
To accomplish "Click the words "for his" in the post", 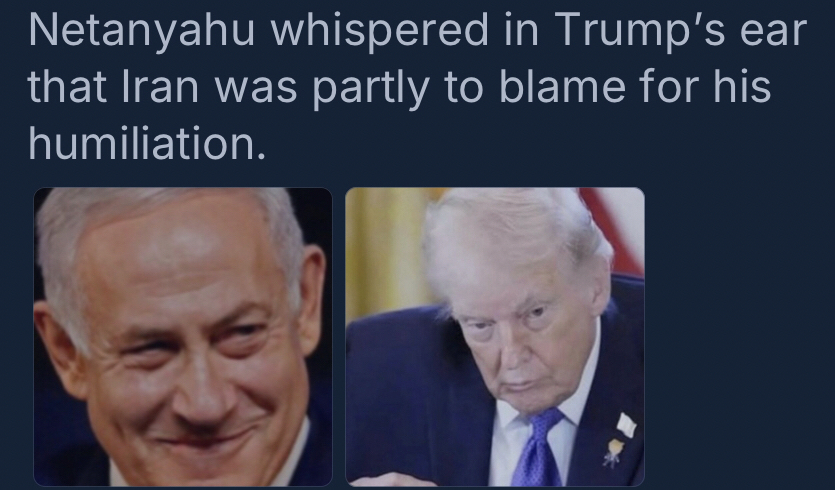I will pos(705,87).
